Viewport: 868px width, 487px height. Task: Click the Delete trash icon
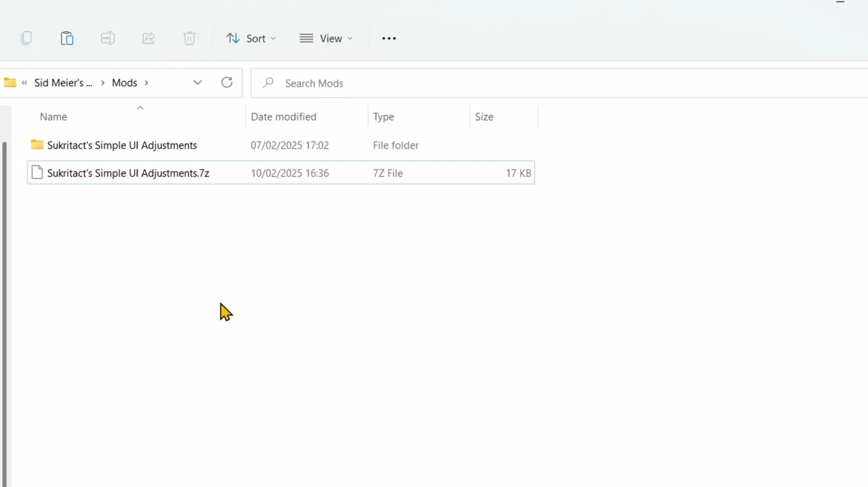click(189, 38)
